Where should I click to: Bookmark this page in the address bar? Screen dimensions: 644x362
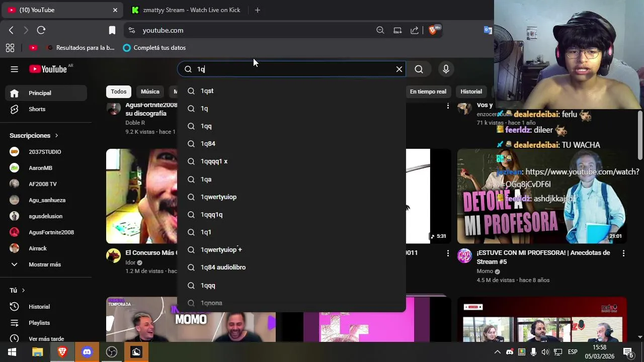[x=112, y=30]
